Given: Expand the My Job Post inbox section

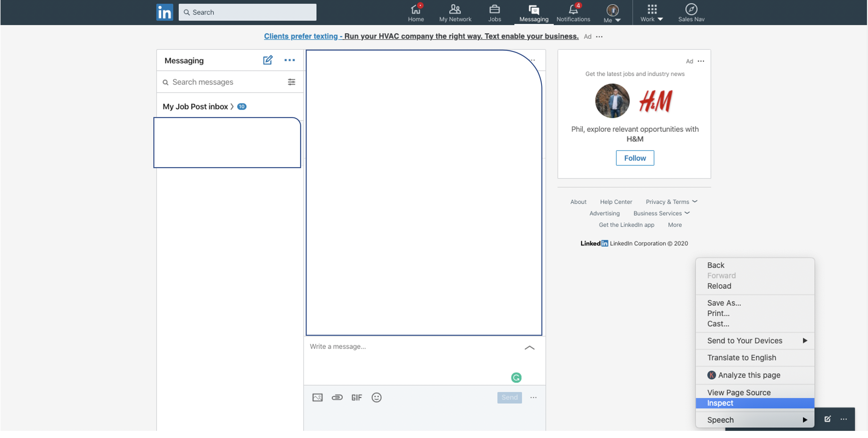Looking at the screenshot, I should pos(232,106).
